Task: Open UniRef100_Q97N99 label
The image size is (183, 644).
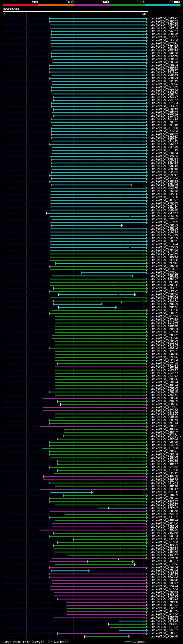Action: 164,319
